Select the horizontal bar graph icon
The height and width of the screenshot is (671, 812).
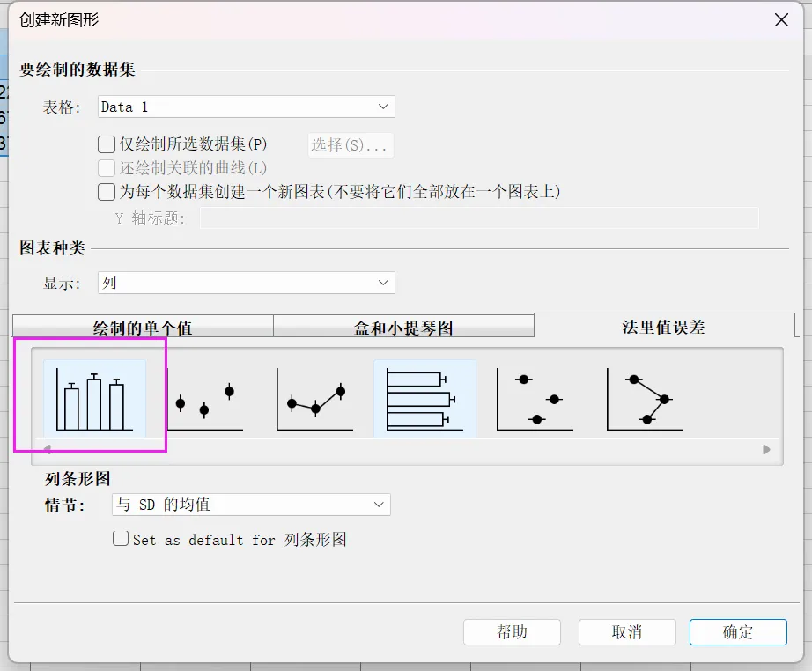pyautogui.click(x=424, y=399)
